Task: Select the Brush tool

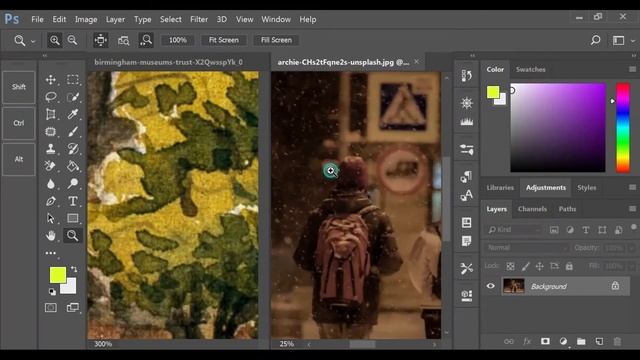Action: click(73, 131)
